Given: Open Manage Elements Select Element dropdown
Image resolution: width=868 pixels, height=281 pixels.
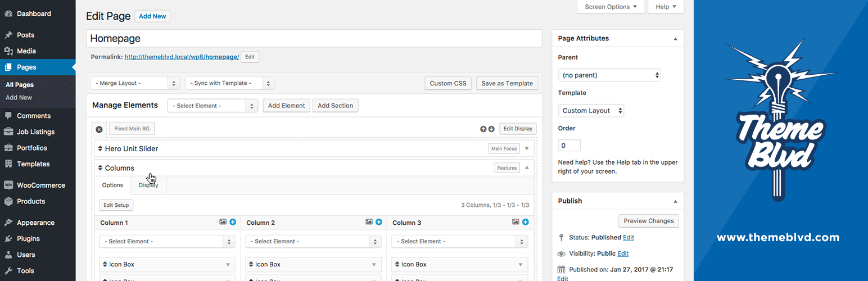Looking at the screenshot, I should 213,106.
